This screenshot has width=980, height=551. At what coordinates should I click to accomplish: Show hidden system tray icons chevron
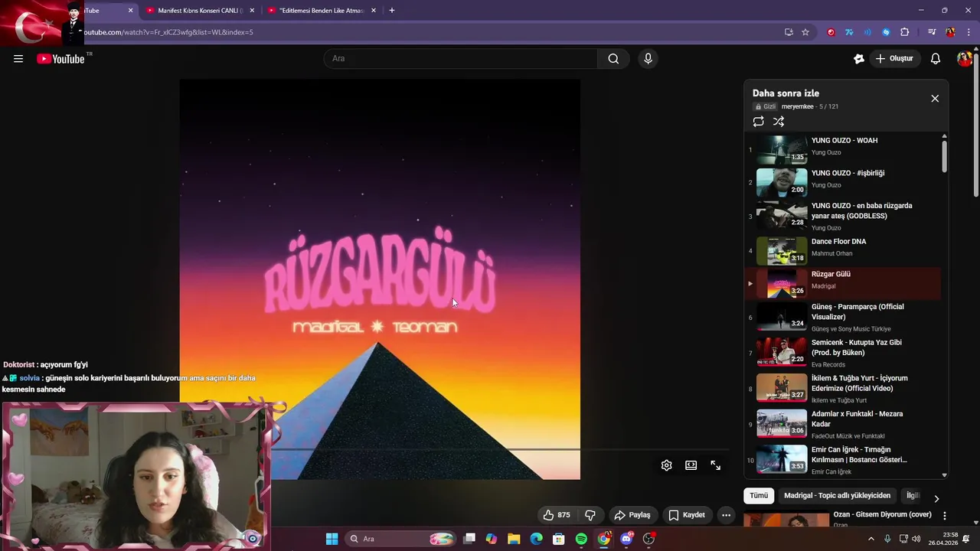[x=871, y=539]
